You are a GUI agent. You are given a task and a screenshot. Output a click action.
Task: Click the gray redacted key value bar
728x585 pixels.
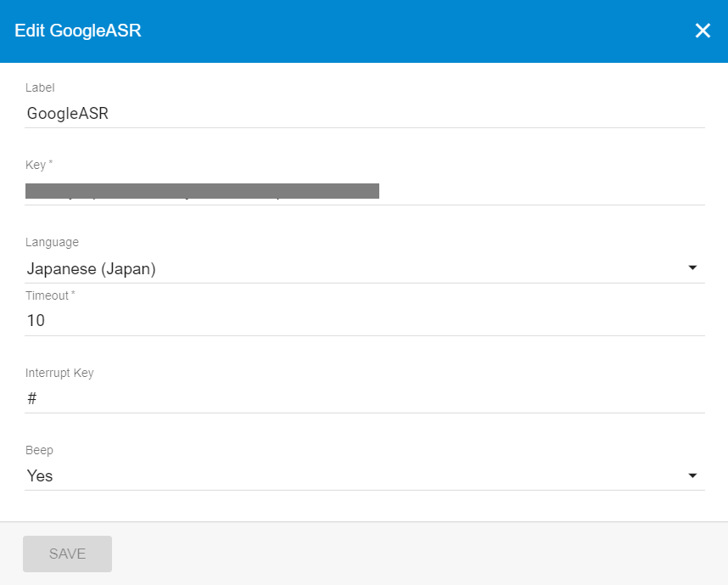[x=202, y=190]
